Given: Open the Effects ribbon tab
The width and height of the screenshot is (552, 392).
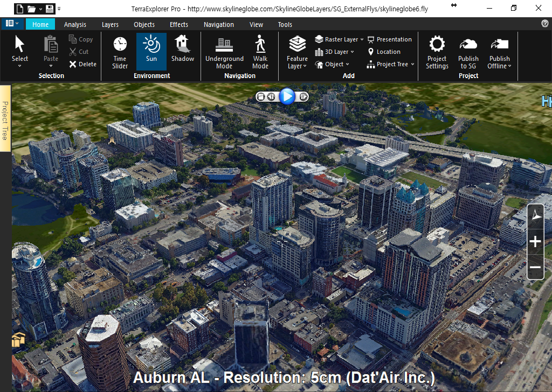Looking at the screenshot, I should coord(179,24).
